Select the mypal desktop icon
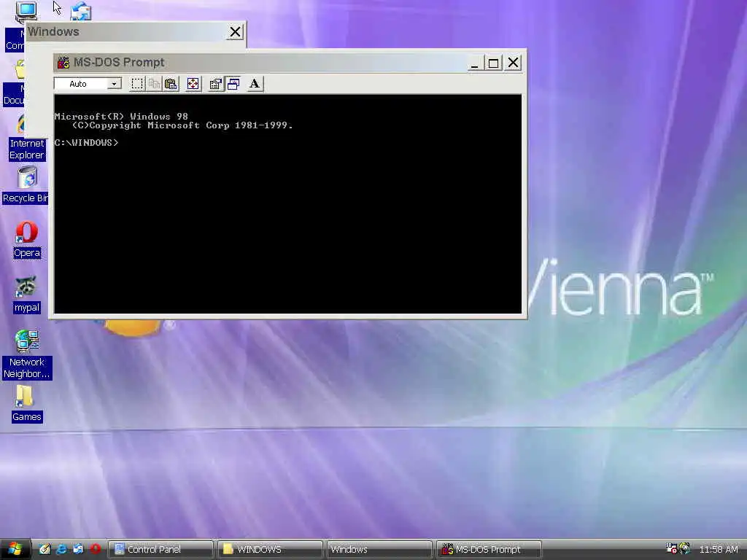This screenshot has height=560, width=747. point(27,295)
